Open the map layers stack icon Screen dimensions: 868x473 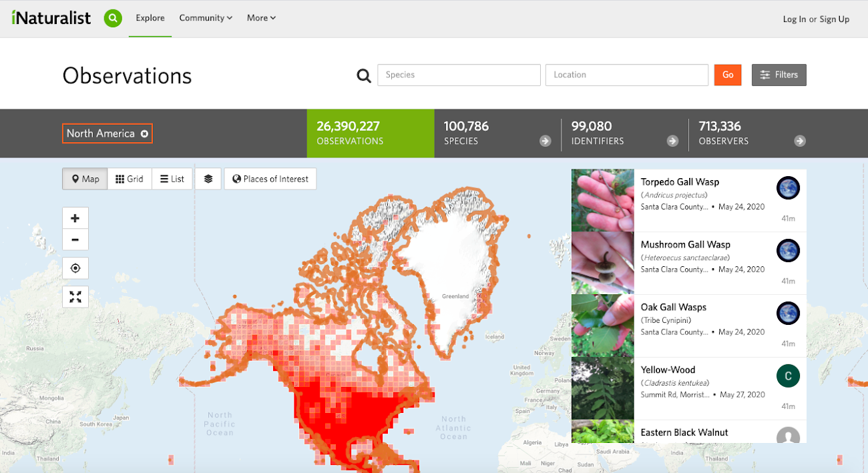[208, 179]
